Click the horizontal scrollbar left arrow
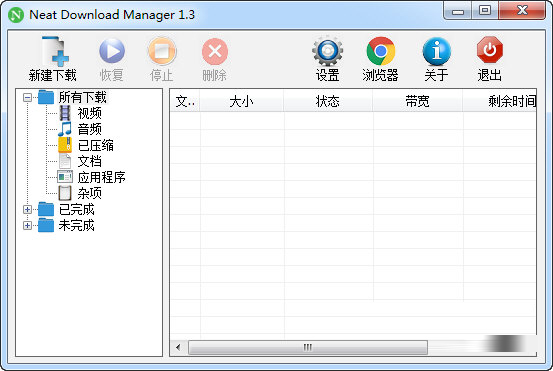 [x=178, y=347]
